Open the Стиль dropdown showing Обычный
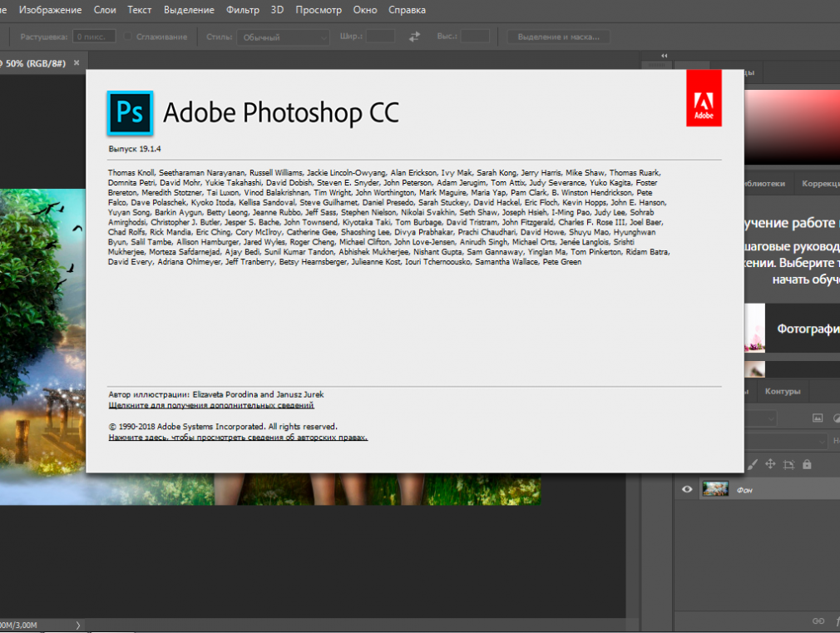This screenshot has height=633, width=840. click(x=283, y=37)
